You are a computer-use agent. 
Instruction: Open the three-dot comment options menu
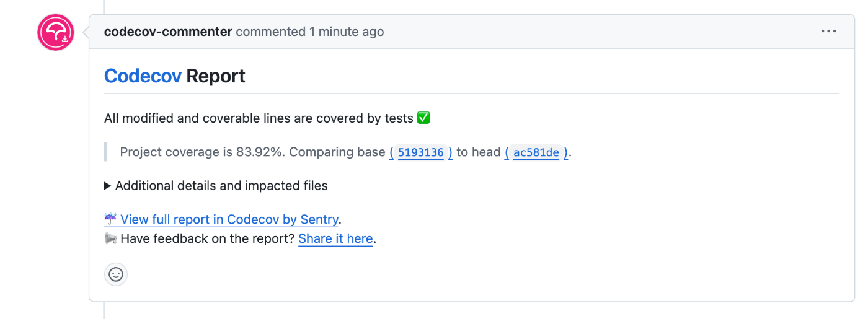828,32
